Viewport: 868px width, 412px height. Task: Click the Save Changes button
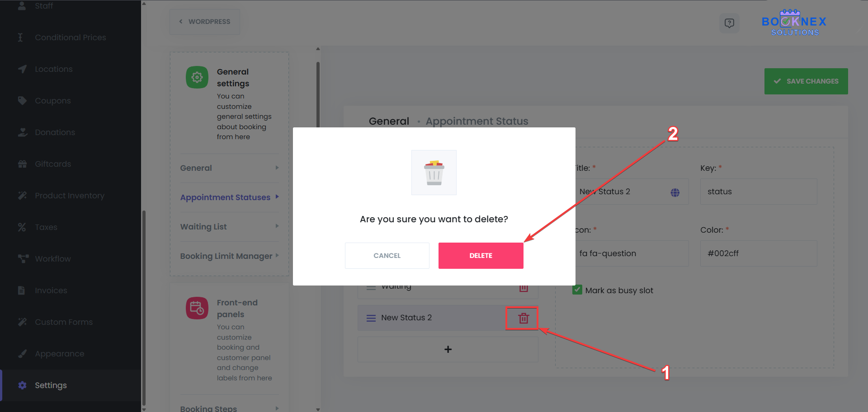click(x=806, y=81)
